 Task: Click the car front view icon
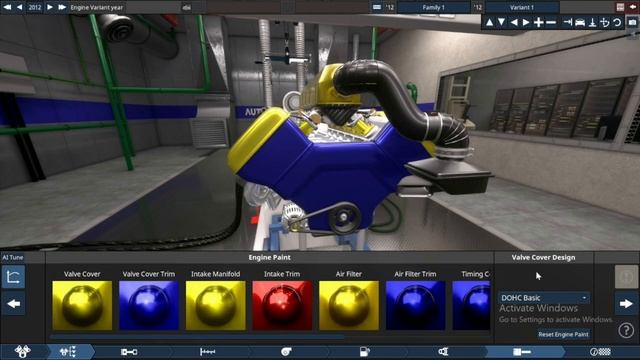580,22
